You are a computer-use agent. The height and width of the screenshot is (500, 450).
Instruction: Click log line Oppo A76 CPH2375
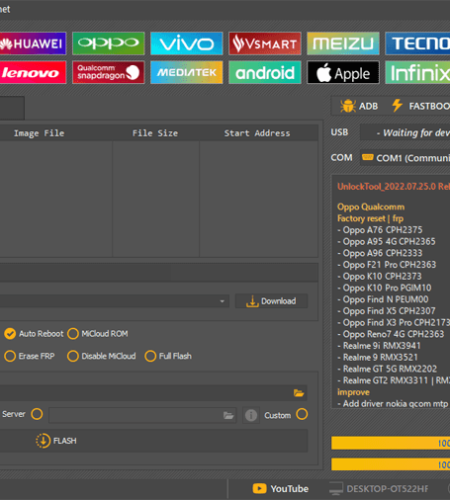tap(380, 230)
